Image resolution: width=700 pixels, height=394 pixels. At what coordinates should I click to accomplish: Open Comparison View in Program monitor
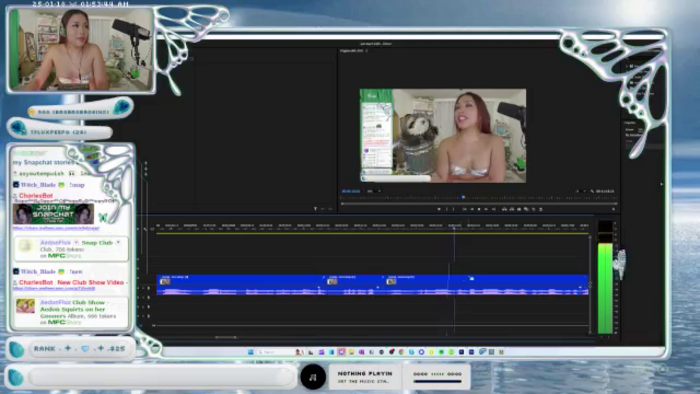click(526, 209)
